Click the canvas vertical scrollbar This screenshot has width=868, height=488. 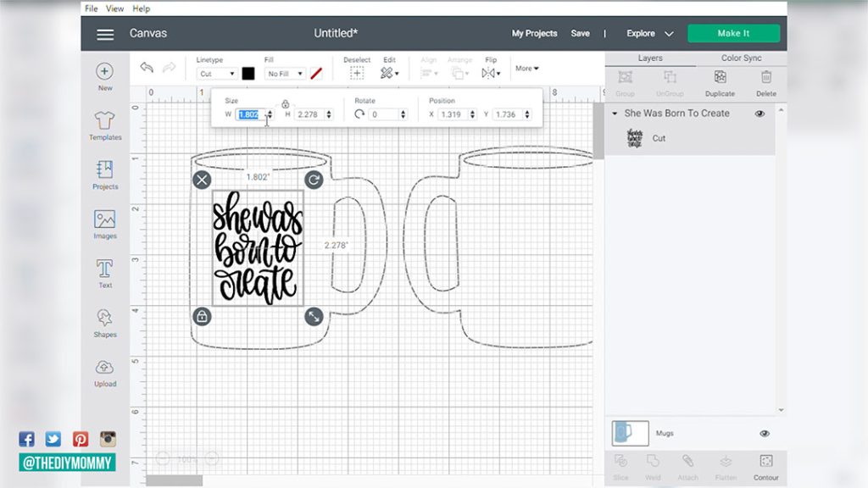click(x=598, y=131)
